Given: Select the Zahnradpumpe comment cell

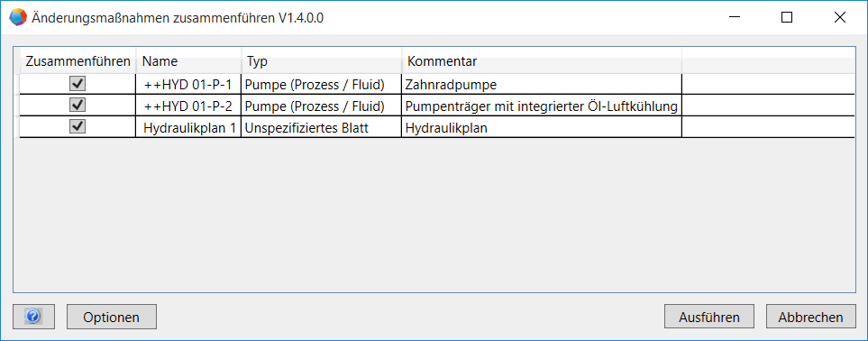Looking at the screenshot, I should 542,84.
